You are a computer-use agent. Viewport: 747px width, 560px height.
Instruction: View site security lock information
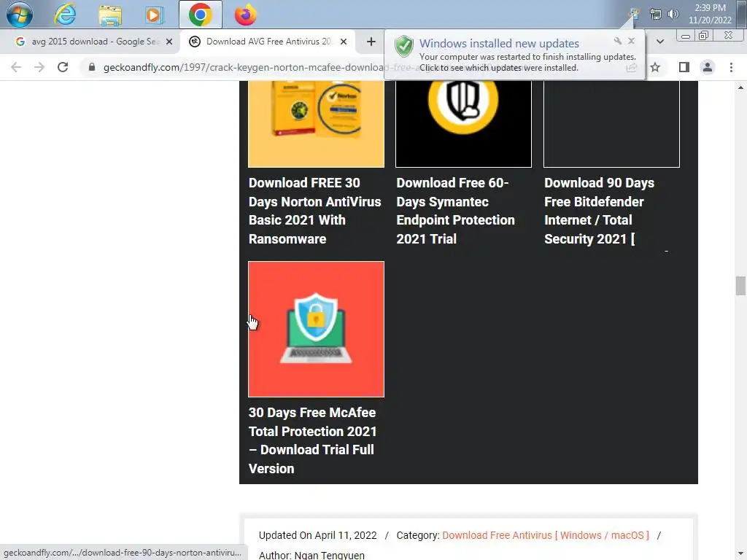[x=92, y=67]
